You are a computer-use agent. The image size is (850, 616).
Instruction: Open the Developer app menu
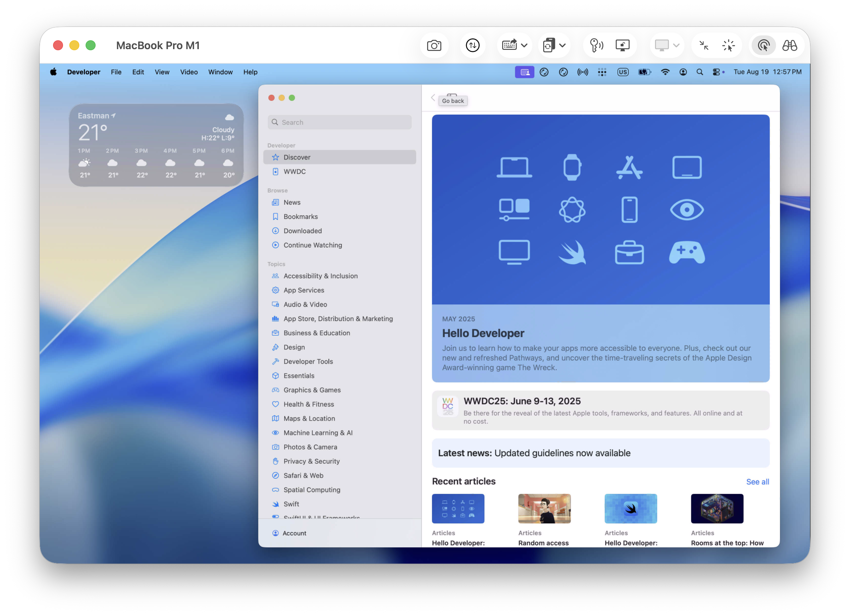point(84,72)
